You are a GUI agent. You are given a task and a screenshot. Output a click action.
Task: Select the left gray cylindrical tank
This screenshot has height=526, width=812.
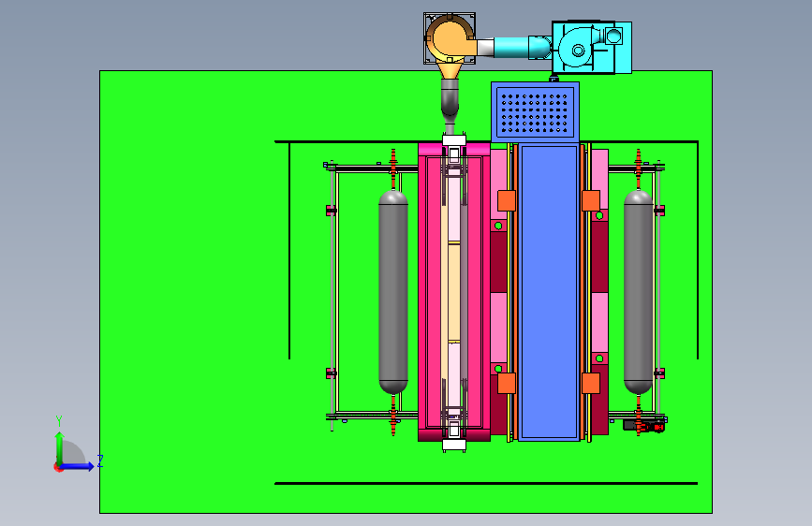[393, 293]
